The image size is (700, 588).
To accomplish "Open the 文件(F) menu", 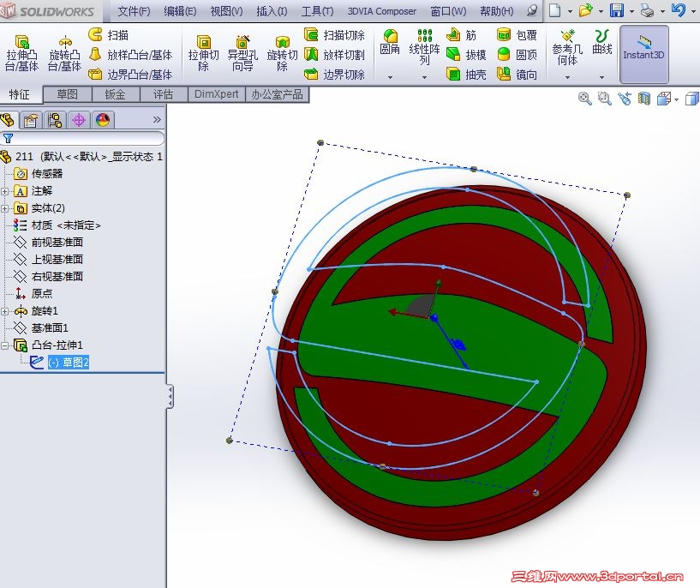I will tap(134, 11).
